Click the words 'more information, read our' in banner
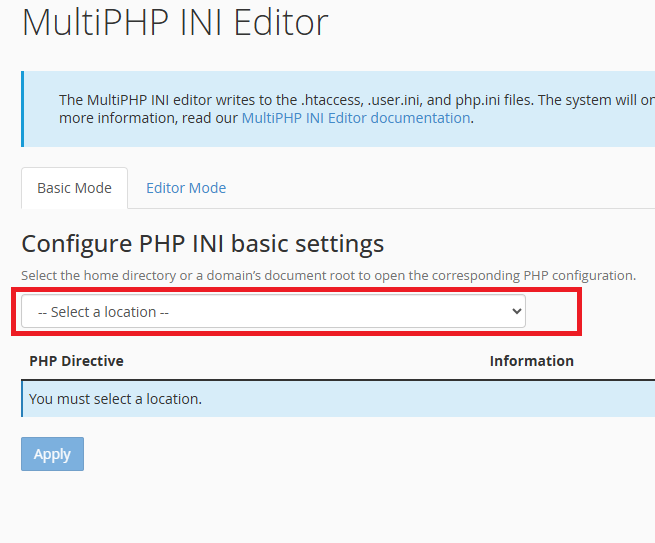The width and height of the screenshot is (655, 543). [x=149, y=118]
